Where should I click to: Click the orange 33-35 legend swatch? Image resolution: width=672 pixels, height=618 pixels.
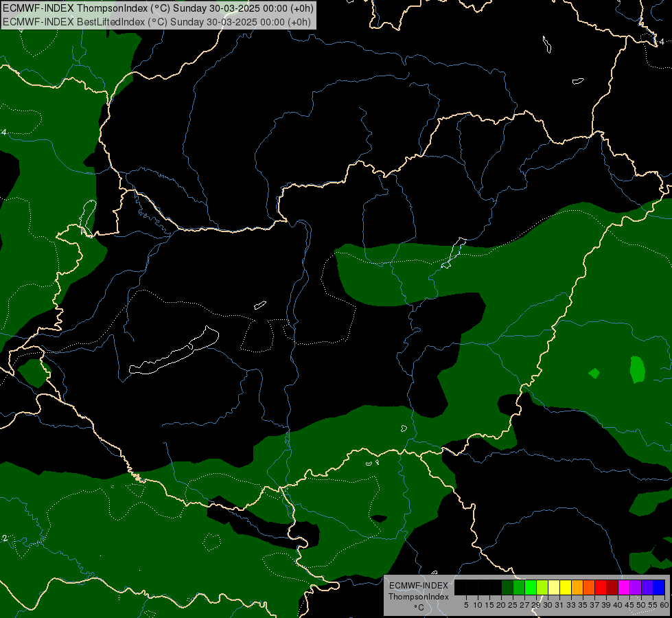577,587
